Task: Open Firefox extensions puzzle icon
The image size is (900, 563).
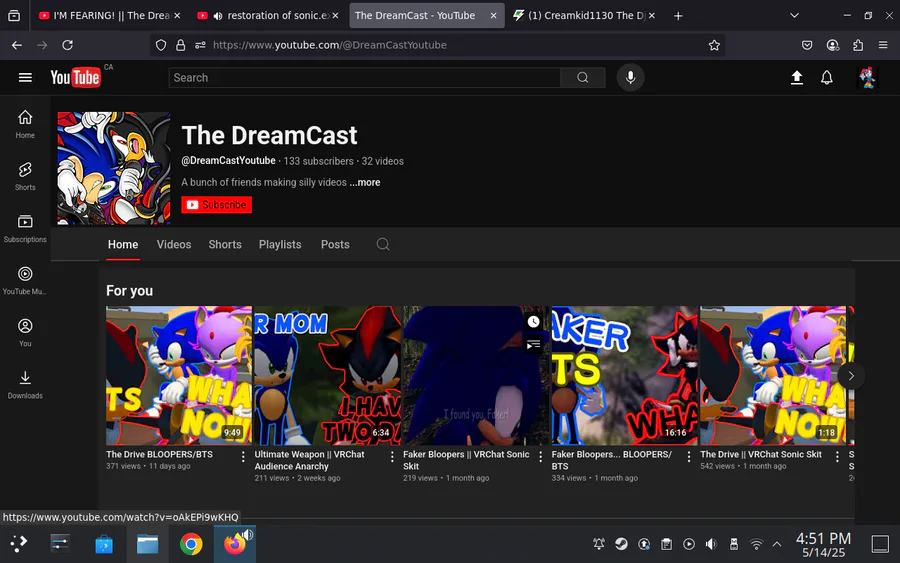Action: coord(858,45)
